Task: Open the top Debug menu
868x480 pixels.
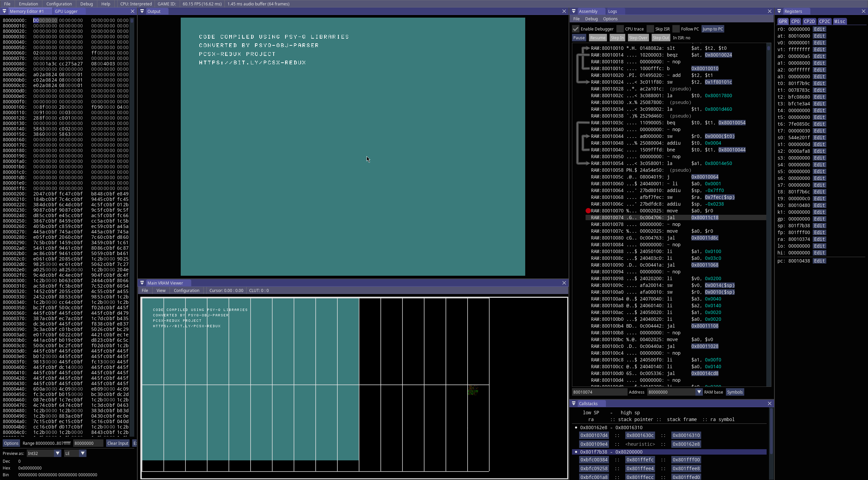Action: click(86, 4)
